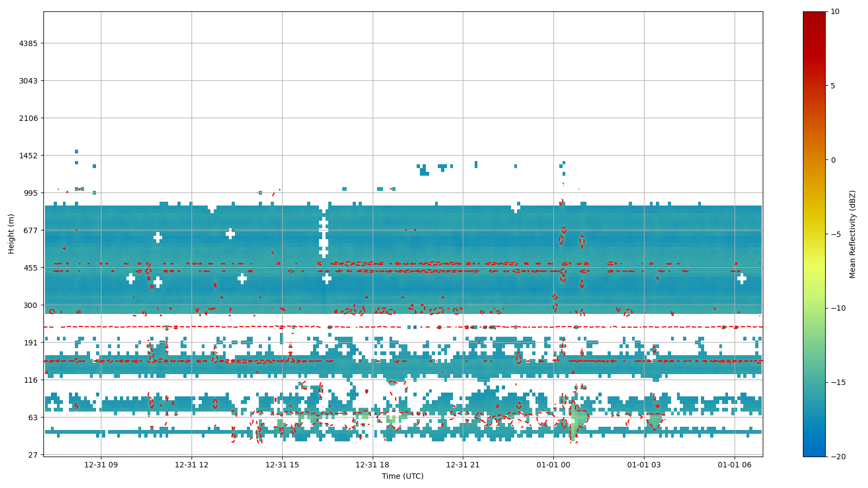Viewport: 868px width, 488px height.
Task: Click the colorbar tick label 5
Action: 833,86
